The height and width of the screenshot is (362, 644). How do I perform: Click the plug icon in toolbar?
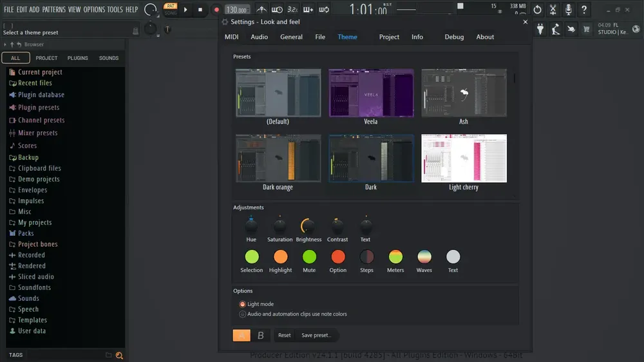pyautogui.click(x=540, y=29)
